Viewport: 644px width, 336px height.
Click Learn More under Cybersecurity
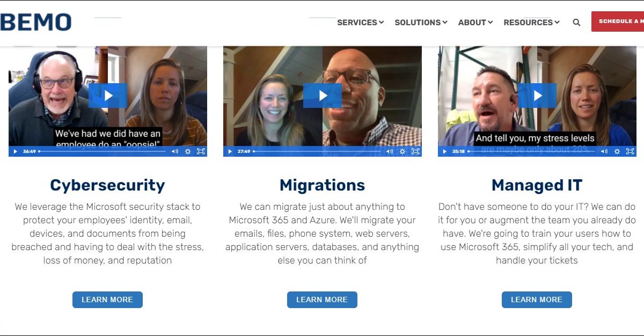[107, 300]
